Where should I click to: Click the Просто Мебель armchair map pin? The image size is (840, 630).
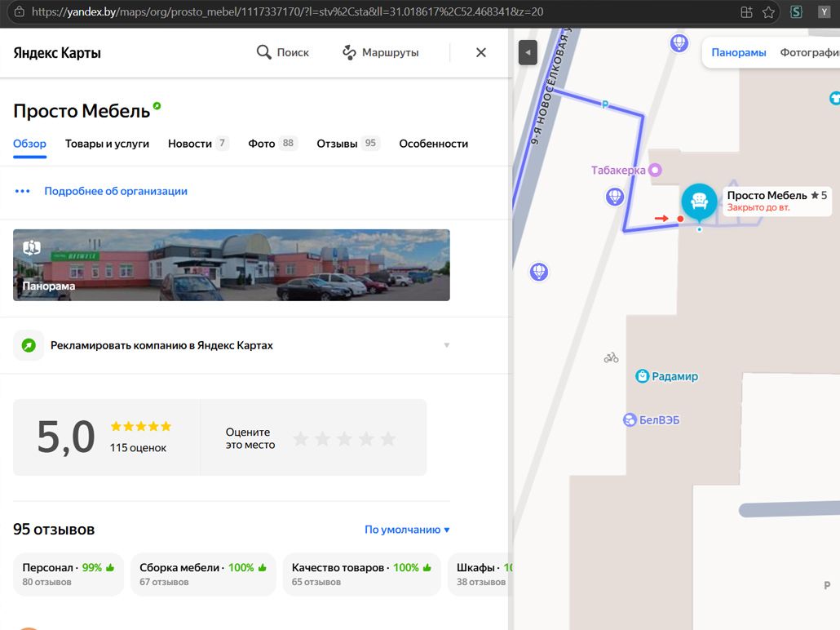[699, 202]
